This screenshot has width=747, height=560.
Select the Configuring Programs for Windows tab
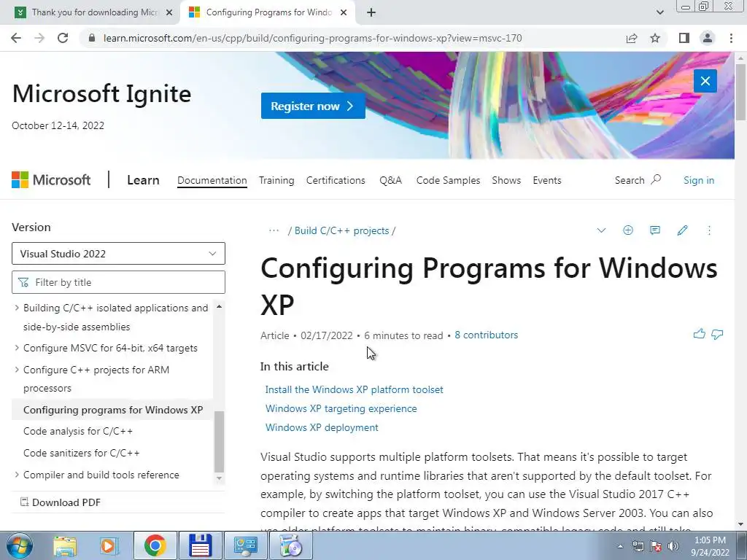tap(268, 12)
